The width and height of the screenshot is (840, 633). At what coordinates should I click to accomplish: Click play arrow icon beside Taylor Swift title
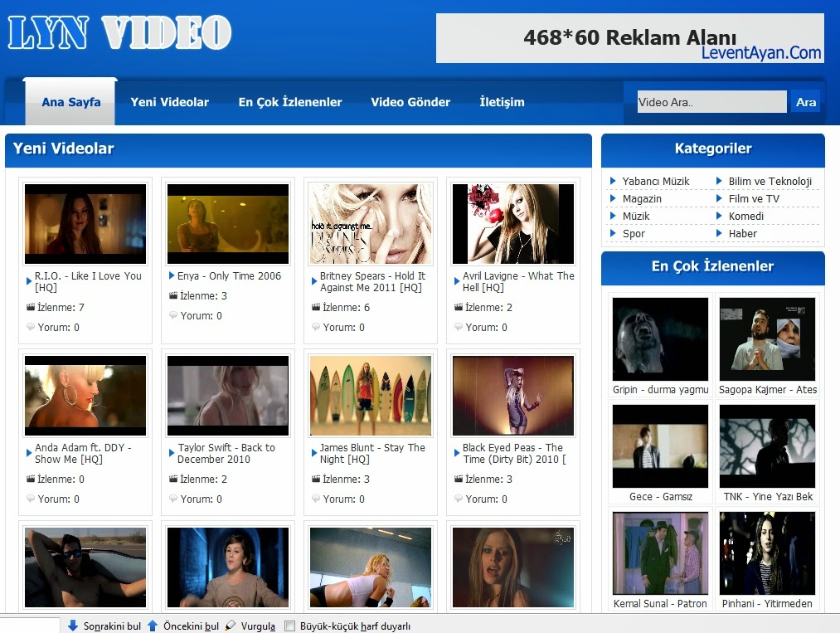[172, 453]
